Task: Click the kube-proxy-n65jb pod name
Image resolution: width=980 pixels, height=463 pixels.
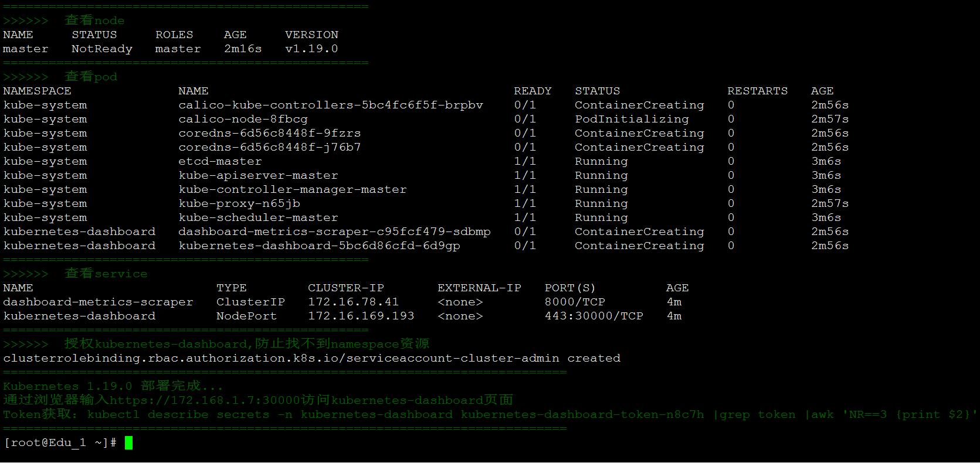Action: tap(239, 203)
